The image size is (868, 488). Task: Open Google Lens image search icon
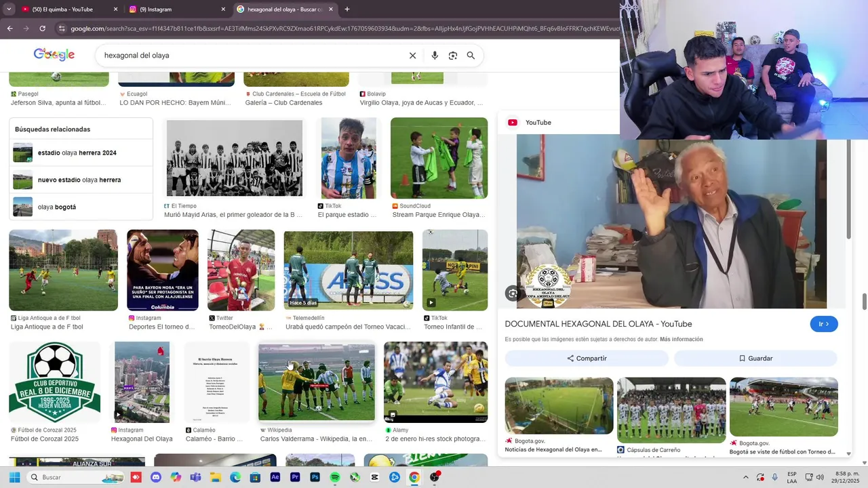coord(453,56)
